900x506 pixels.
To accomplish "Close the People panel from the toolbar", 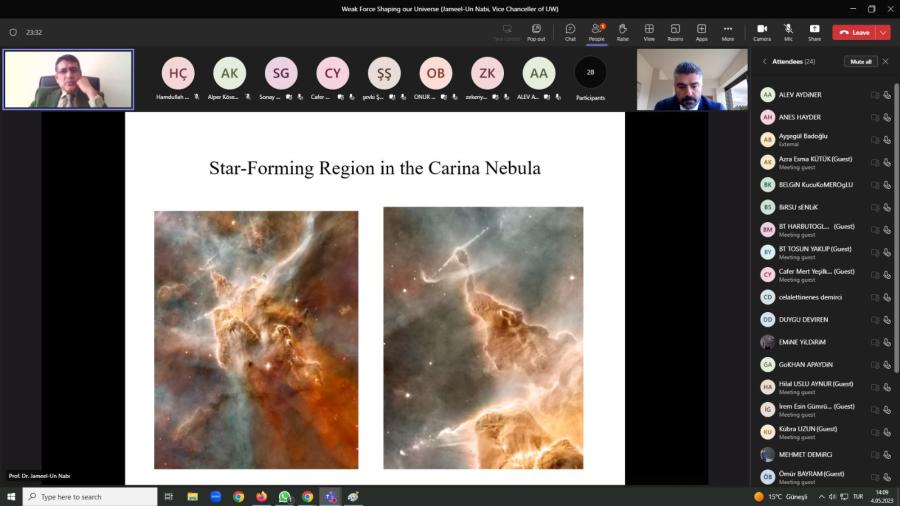I will pyautogui.click(x=596, y=32).
